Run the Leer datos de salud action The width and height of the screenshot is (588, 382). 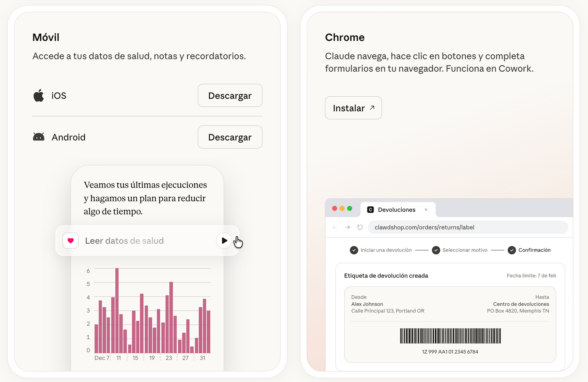click(x=224, y=241)
